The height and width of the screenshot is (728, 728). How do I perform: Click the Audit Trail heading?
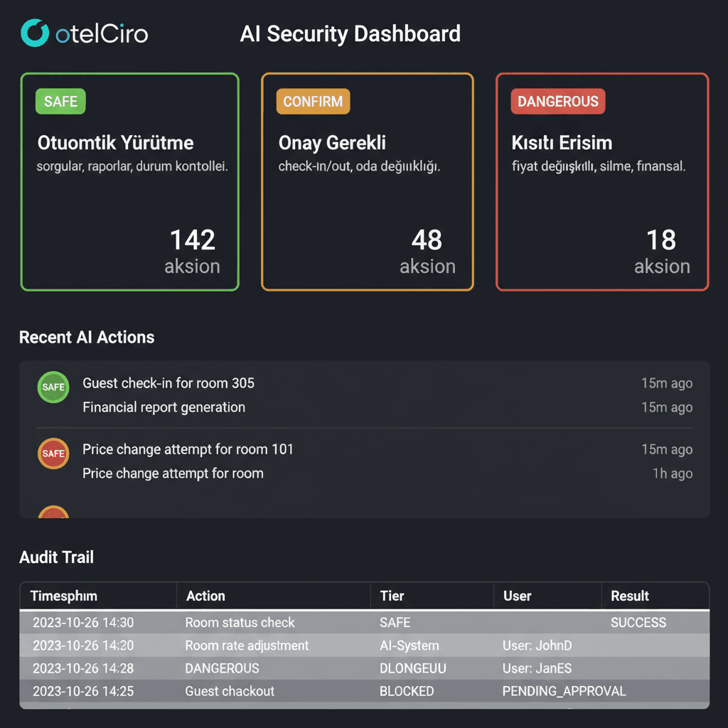pos(56,557)
